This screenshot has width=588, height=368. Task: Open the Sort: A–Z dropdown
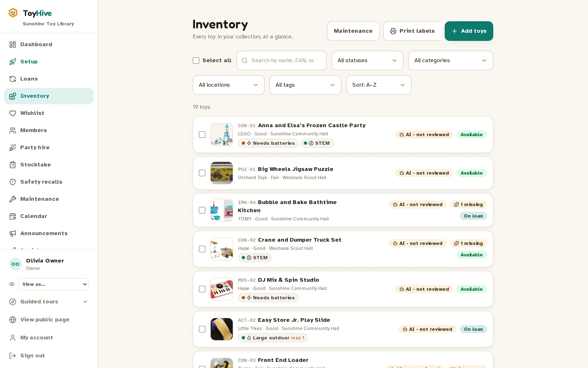click(x=379, y=85)
